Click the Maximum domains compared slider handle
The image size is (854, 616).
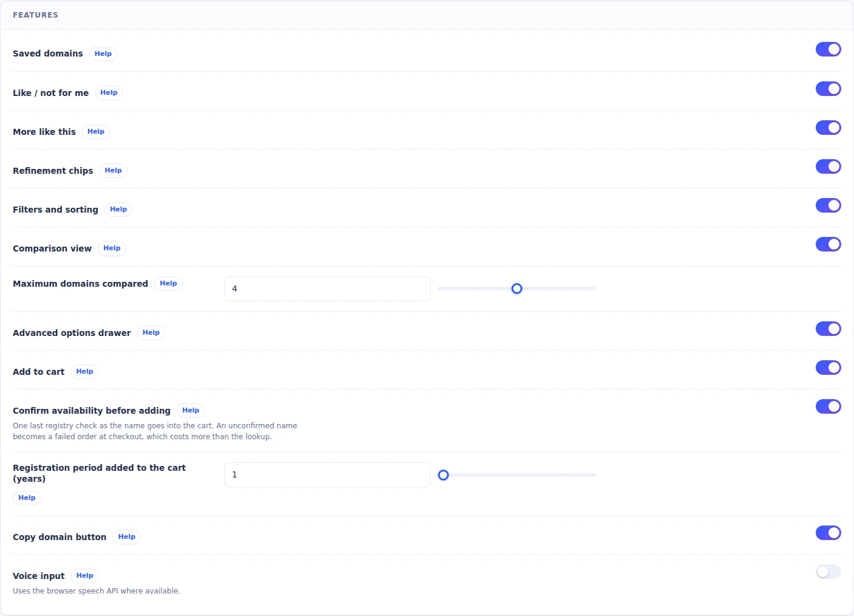(517, 289)
